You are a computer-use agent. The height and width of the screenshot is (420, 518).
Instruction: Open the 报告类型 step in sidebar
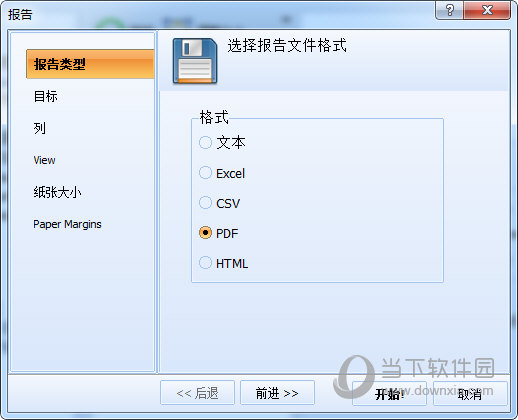tap(90, 64)
